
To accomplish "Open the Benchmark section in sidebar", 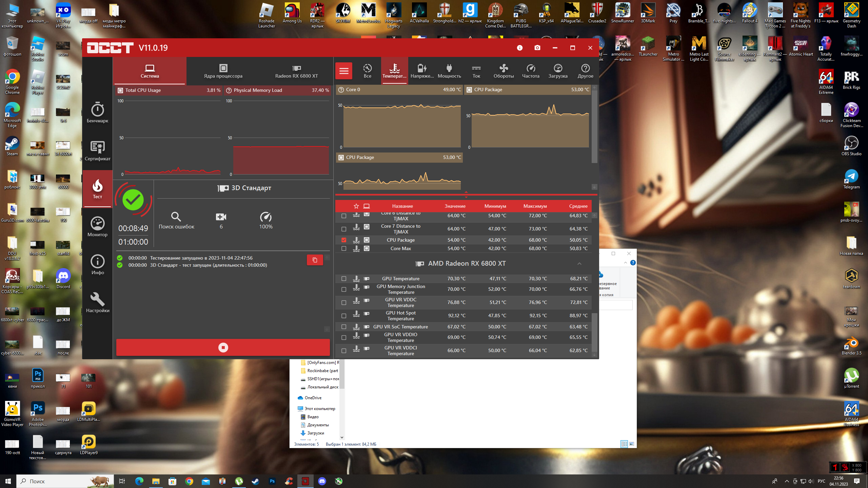I will coord(97,113).
